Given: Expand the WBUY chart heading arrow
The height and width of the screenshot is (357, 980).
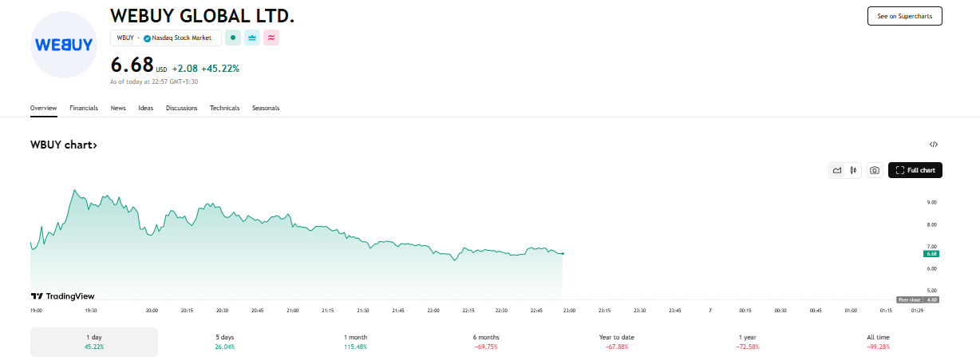Looking at the screenshot, I should coord(94,145).
